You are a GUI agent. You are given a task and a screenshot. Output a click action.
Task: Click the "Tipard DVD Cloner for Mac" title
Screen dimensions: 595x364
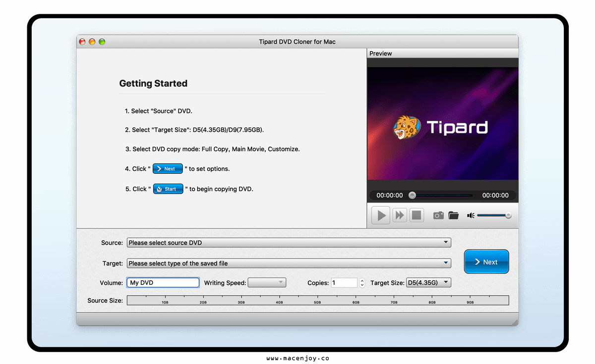297,42
